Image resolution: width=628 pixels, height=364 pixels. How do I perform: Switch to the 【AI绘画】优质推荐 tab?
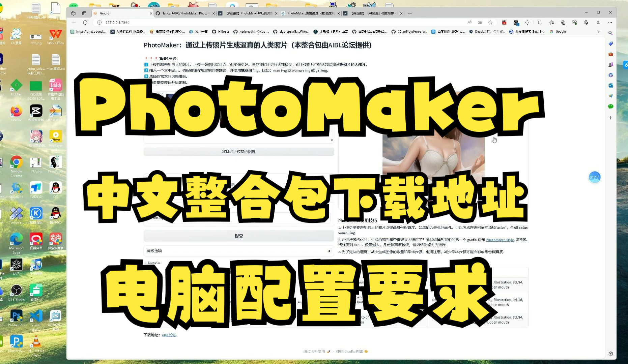click(x=373, y=13)
